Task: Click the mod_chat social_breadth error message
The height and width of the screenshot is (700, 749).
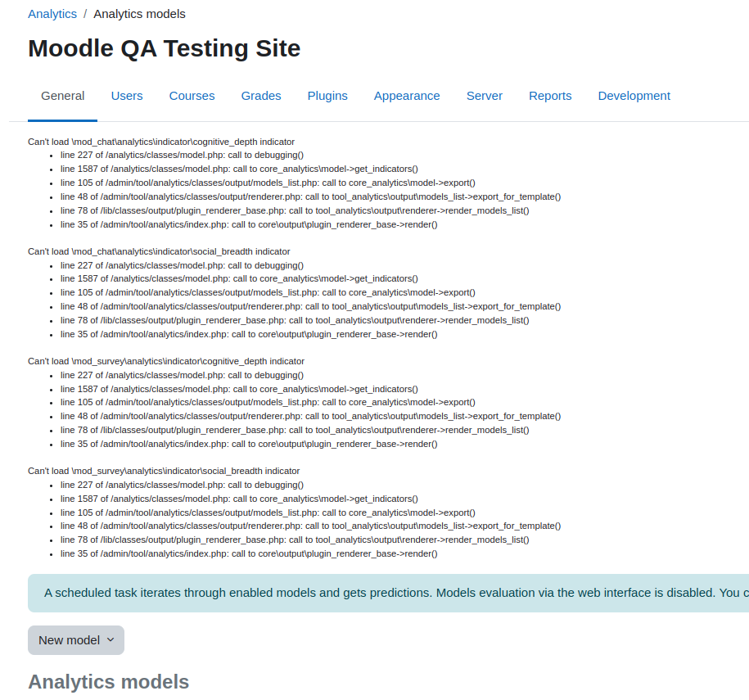Action: click(159, 251)
